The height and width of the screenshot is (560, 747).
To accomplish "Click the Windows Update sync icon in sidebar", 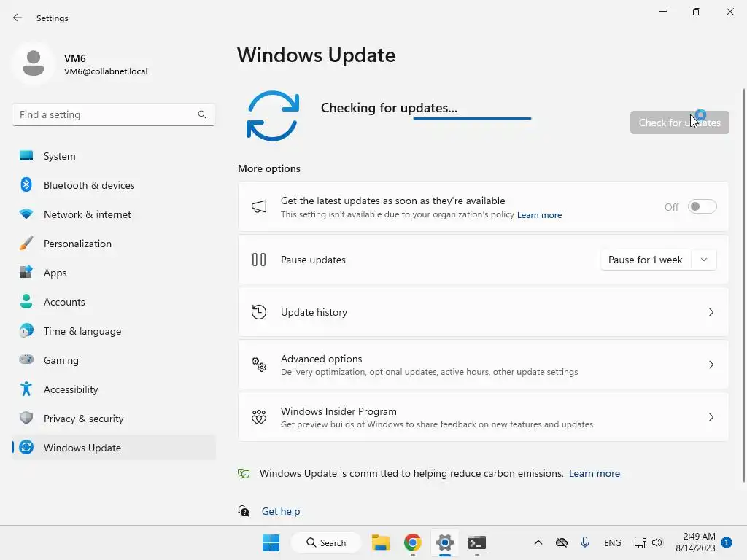I will 26,447.
